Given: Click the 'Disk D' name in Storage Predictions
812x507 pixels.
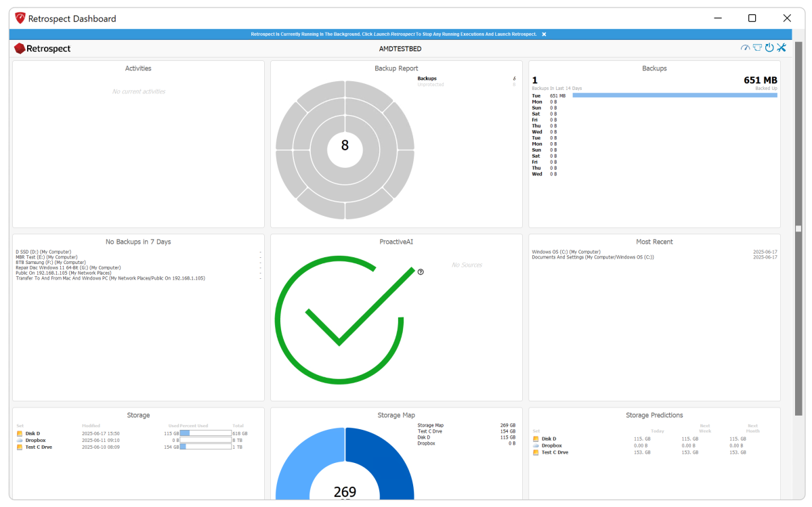Looking at the screenshot, I should 549,439.
